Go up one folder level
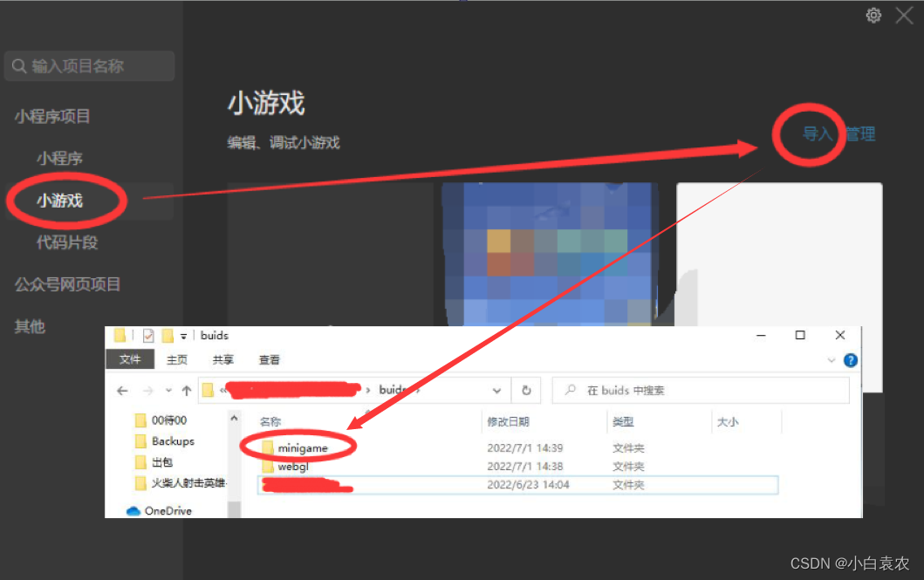Screen dimensions: 924x580 [187, 391]
